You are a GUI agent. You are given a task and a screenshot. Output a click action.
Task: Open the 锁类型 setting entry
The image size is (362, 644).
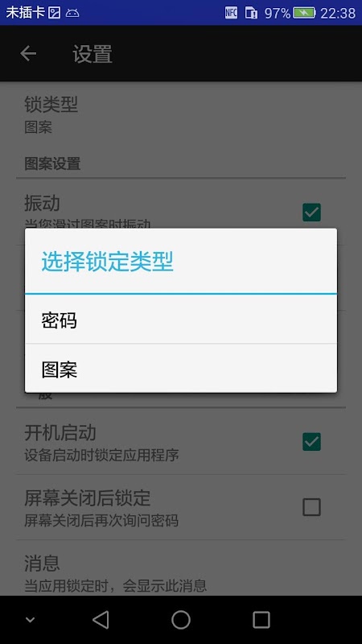pyautogui.click(x=181, y=114)
